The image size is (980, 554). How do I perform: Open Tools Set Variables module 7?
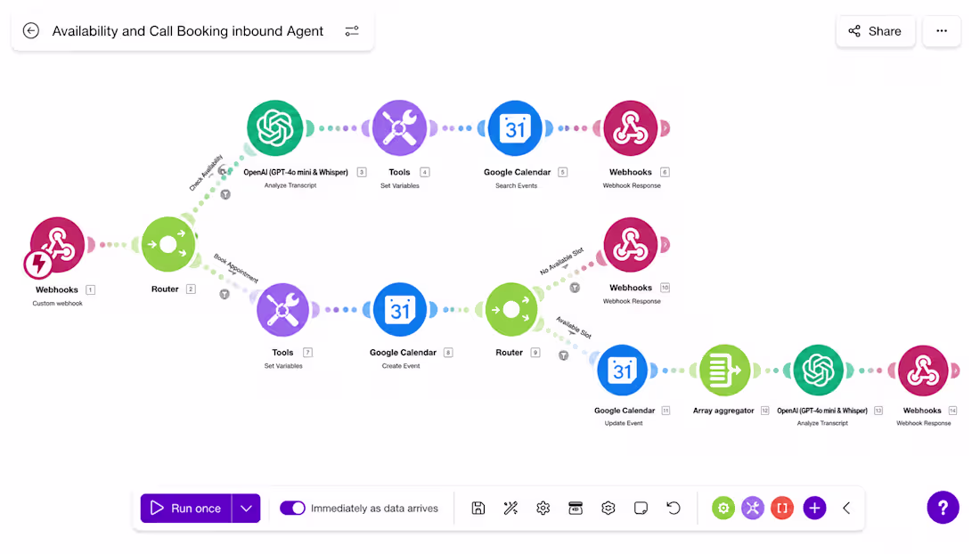(x=282, y=310)
